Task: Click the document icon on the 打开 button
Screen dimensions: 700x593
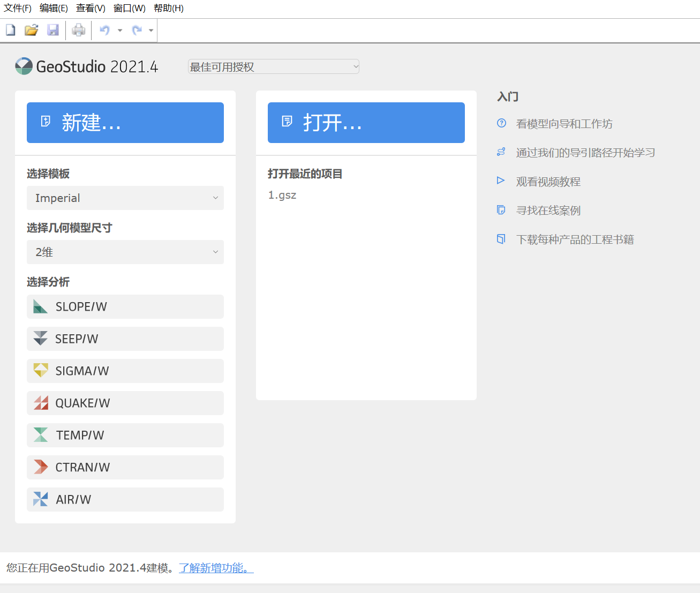Action: [x=287, y=122]
